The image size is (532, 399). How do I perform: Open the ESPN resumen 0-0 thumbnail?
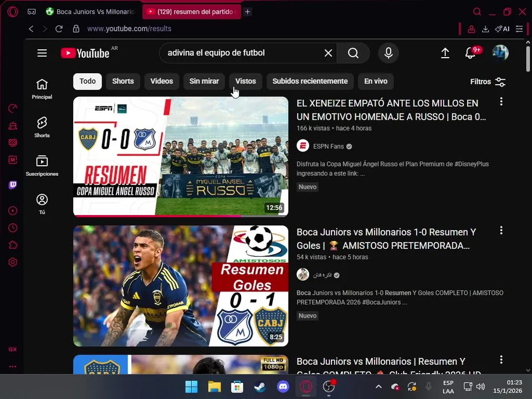click(x=181, y=157)
